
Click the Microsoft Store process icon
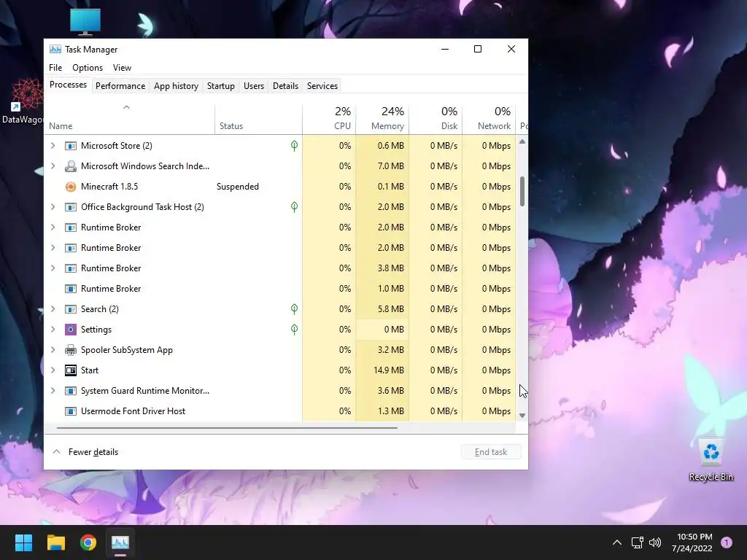tap(71, 146)
